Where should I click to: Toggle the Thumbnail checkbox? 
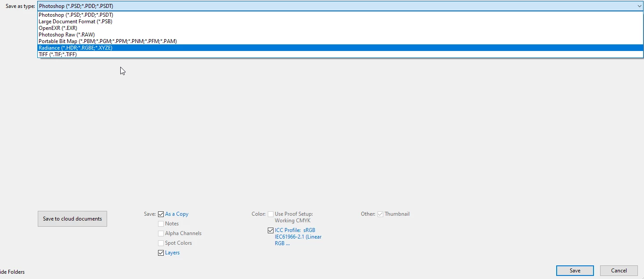[x=380, y=214]
